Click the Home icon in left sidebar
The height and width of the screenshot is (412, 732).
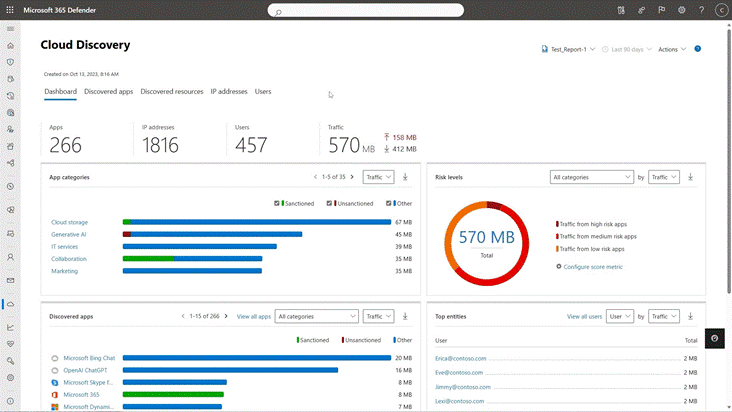coord(11,46)
